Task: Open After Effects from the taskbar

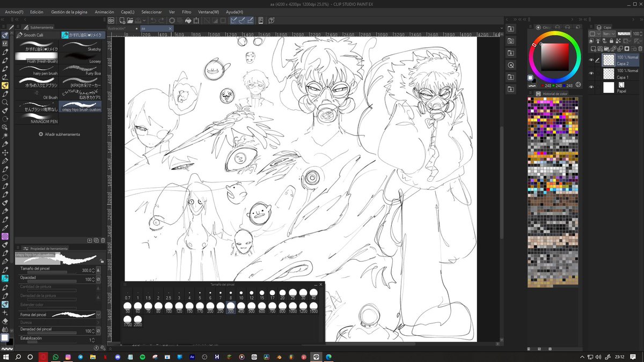Action: [192, 357]
